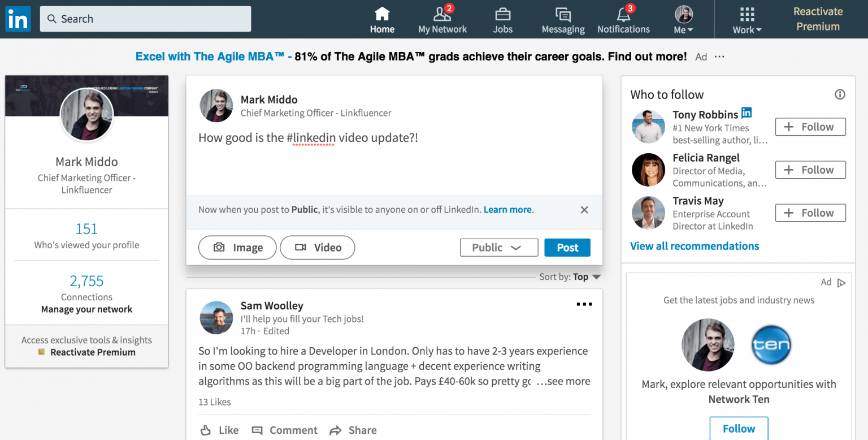The image size is (868, 440).
Task: View your Notifications
Action: (x=623, y=19)
